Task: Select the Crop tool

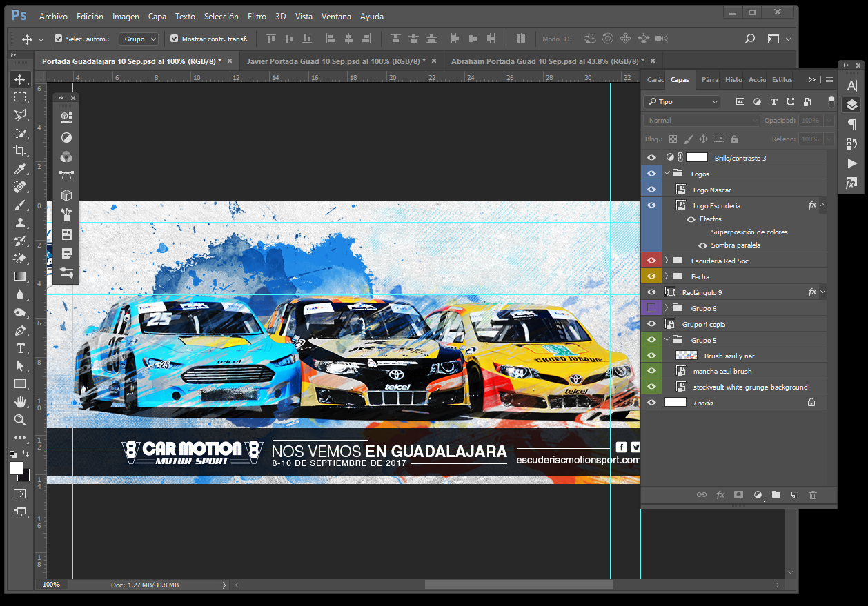Action: coord(20,151)
